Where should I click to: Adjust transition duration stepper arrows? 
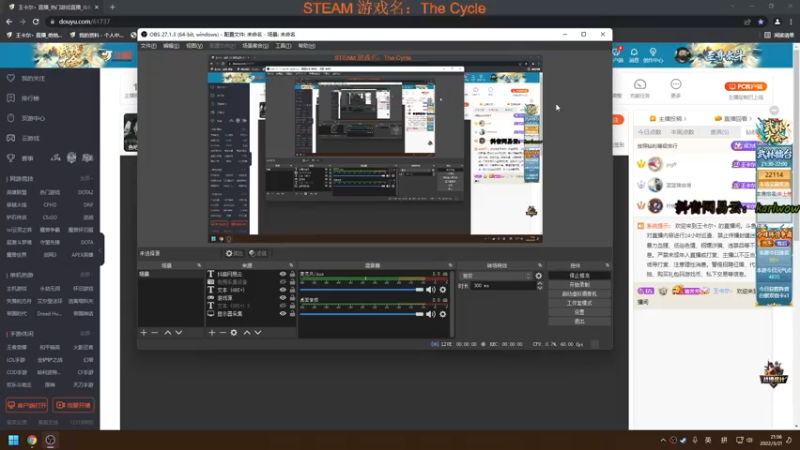[x=540, y=286]
